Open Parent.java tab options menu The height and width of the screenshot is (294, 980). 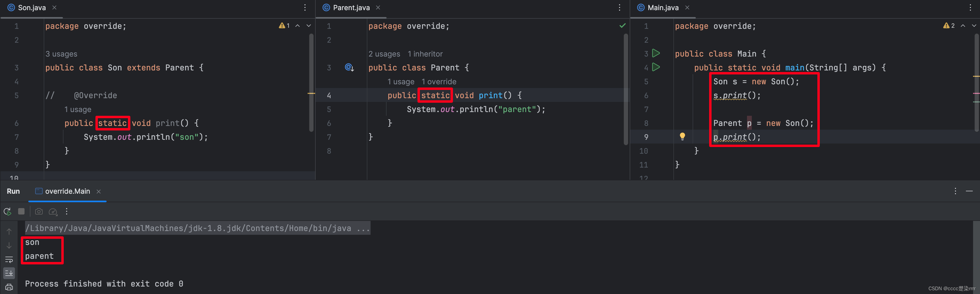(x=619, y=8)
